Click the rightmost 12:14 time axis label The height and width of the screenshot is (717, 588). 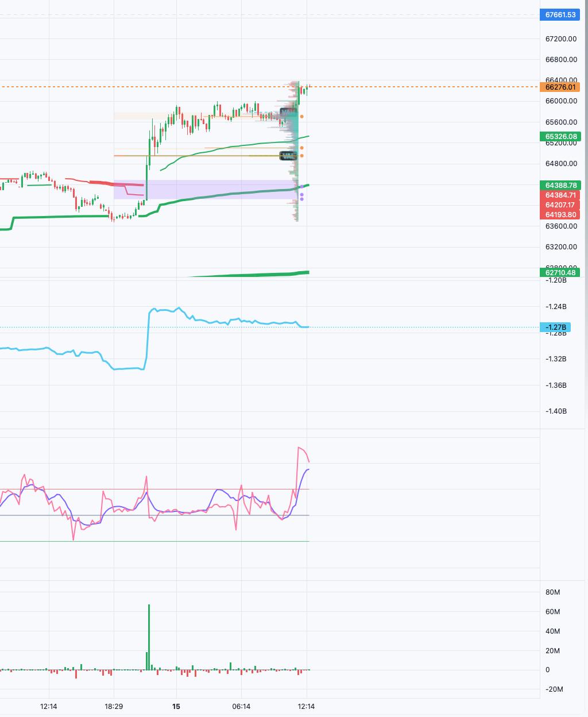click(x=306, y=706)
